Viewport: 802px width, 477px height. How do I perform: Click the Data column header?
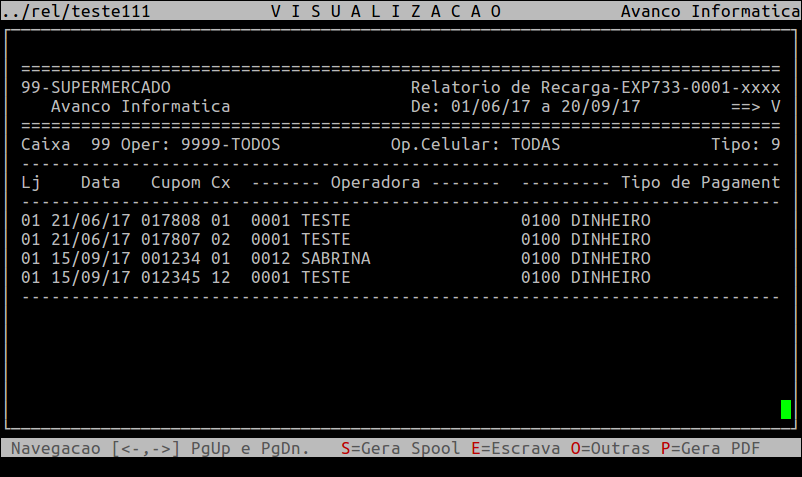tap(100, 183)
